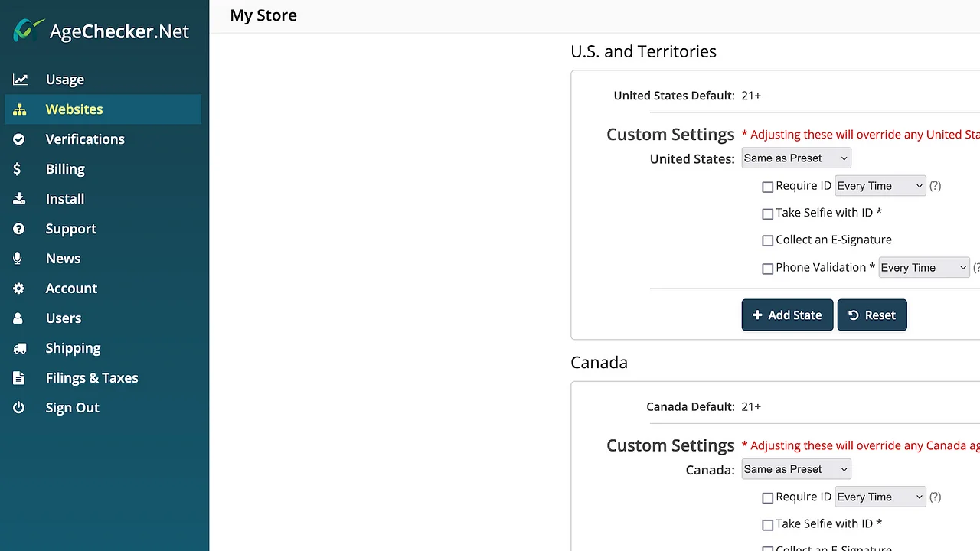Navigate to Filings & Taxes page
980x551 pixels.
point(92,377)
